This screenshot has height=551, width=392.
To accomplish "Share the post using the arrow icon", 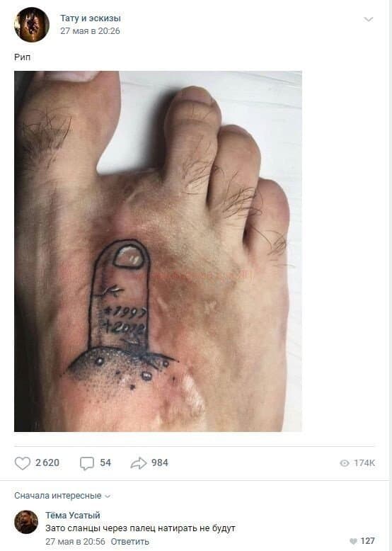I will (139, 463).
